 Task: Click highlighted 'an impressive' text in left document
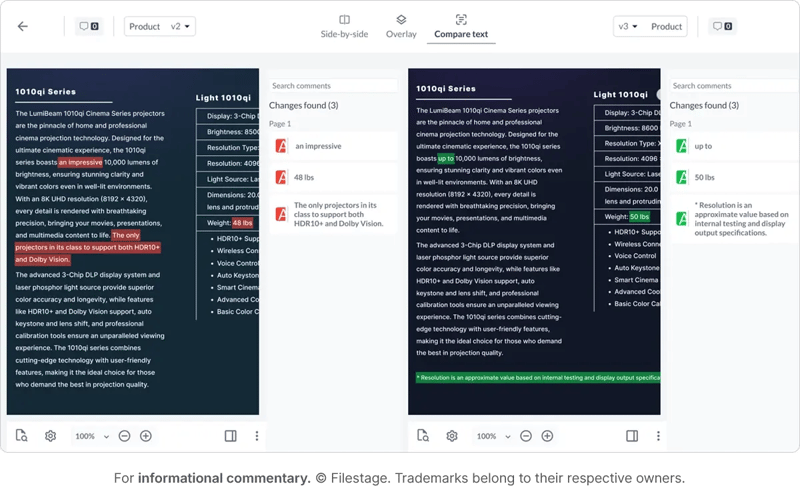[81, 162]
